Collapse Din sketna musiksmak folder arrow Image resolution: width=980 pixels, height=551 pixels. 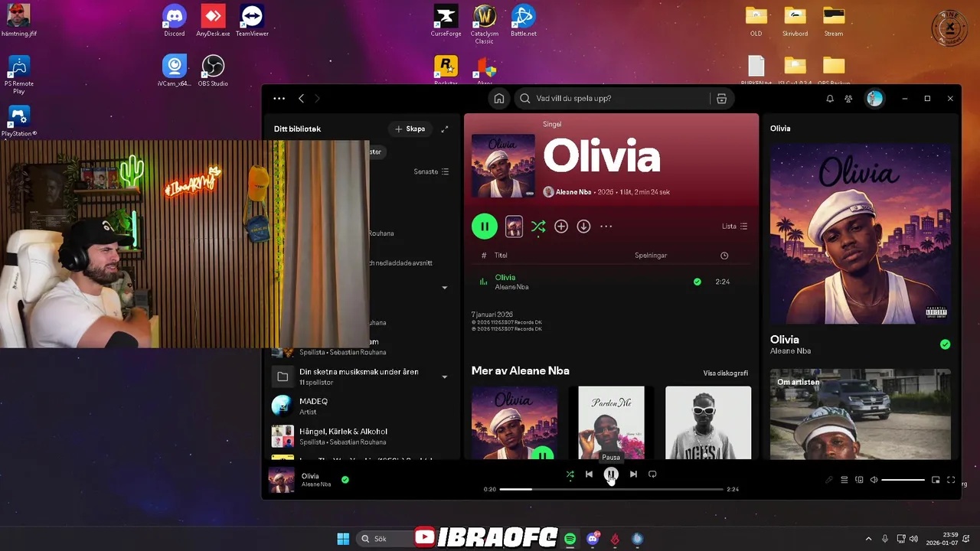tap(444, 377)
